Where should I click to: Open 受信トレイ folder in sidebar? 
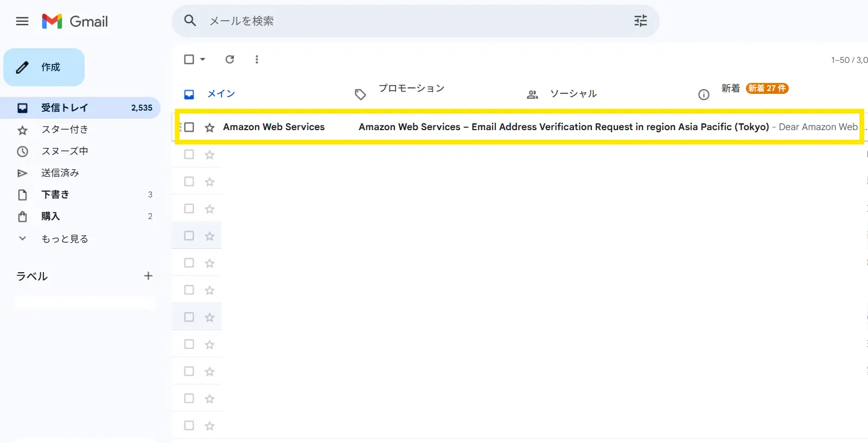point(64,108)
